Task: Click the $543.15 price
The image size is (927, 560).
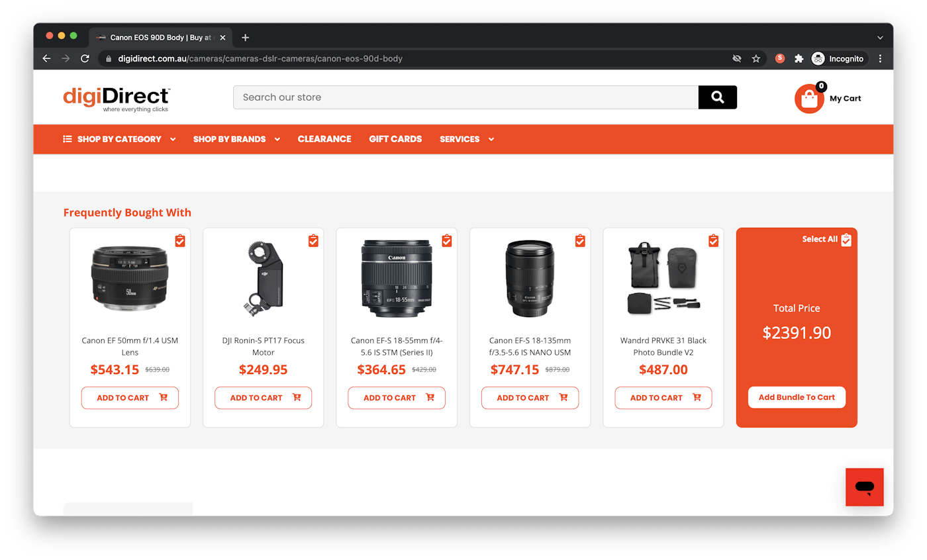Action: tap(115, 369)
